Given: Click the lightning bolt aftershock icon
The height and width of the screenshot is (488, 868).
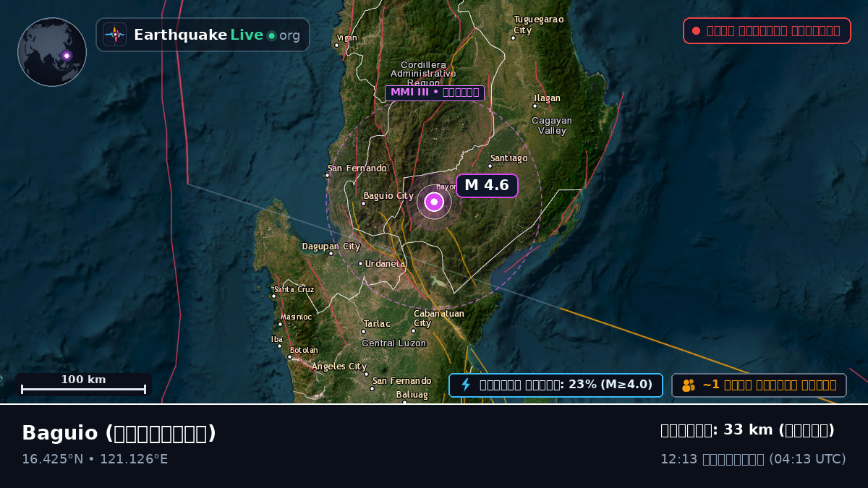Looking at the screenshot, I should (x=466, y=385).
